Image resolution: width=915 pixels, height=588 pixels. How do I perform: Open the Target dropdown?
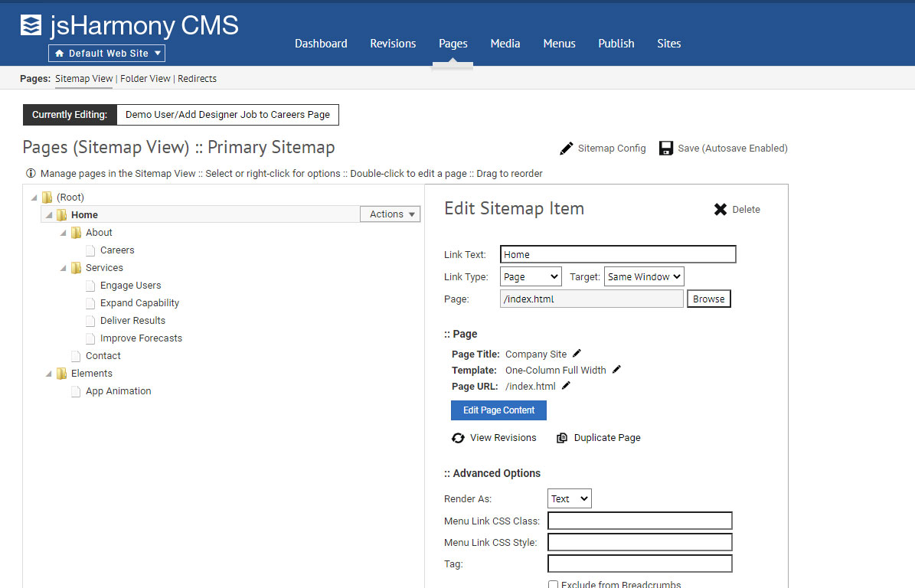[643, 277]
